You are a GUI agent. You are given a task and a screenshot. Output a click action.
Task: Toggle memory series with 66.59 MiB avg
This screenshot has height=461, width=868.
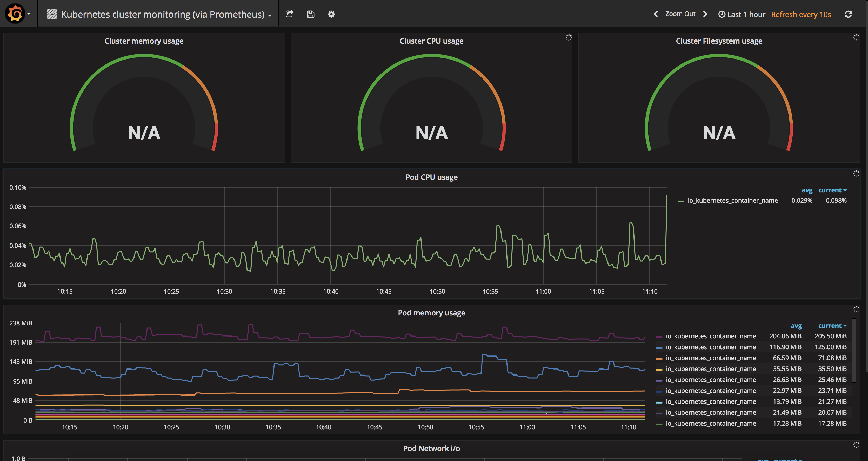(x=711, y=358)
